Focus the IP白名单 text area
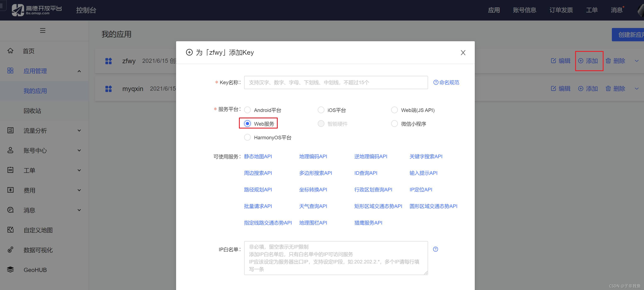The image size is (644, 290). point(336,258)
